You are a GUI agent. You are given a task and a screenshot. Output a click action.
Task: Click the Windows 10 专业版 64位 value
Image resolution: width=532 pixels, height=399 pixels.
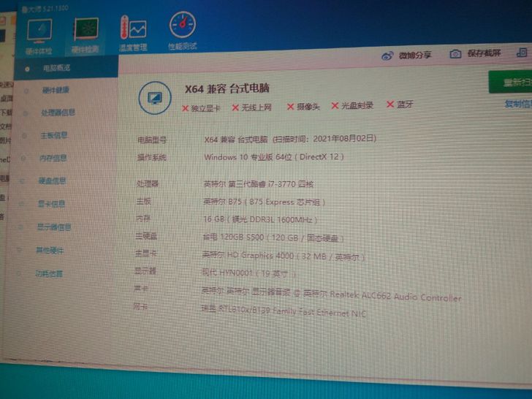274,156
